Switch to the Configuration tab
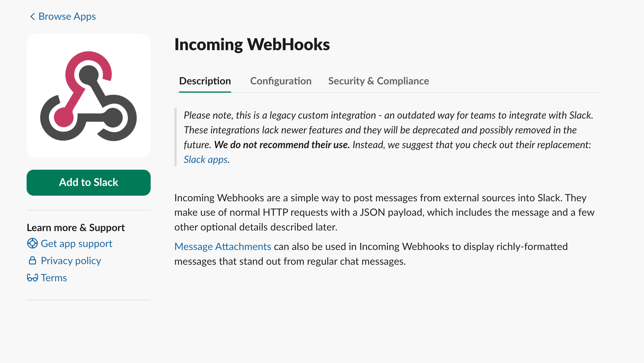Screen dimensions: 644x363 point(281,81)
